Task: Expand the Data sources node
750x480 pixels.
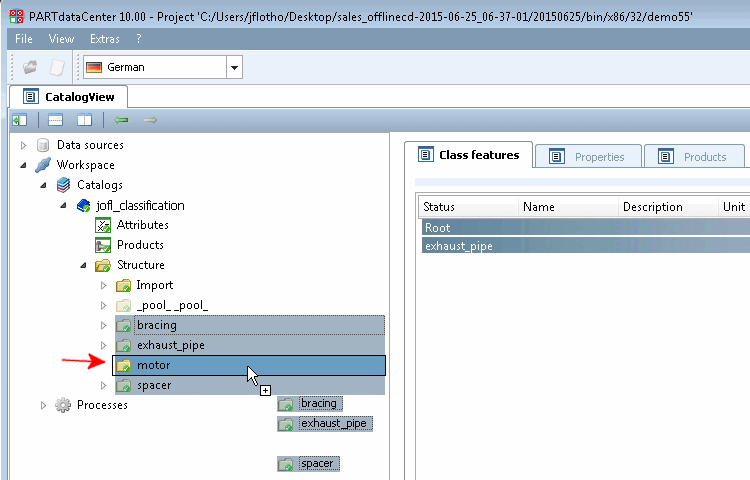Action: click(x=23, y=145)
